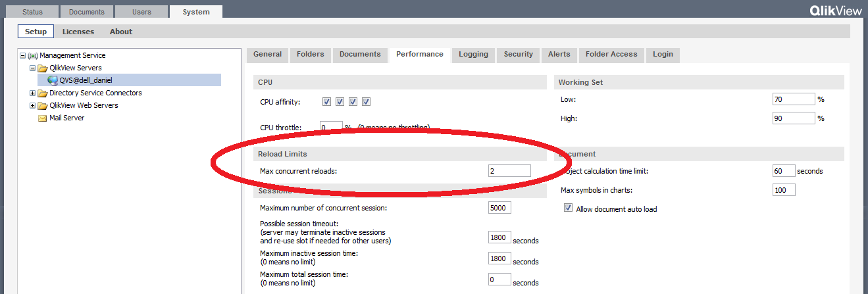Select Mail Server in the tree

coord(67,118)
